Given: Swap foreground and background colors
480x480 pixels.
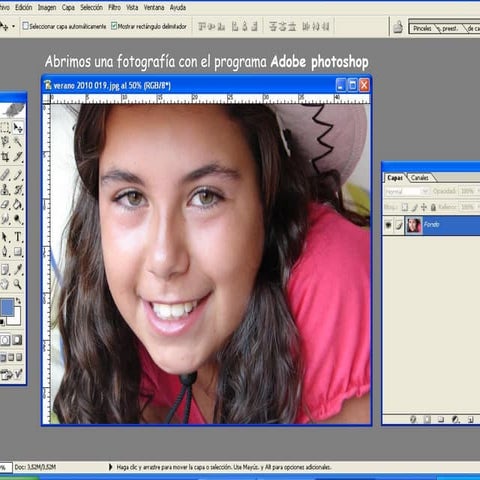Looking at the screenshot, I should click(x=18, y=301).
